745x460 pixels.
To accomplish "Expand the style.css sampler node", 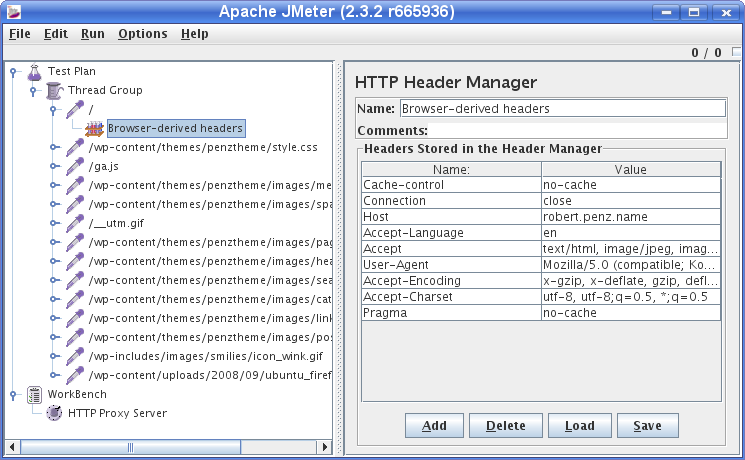I will [55, 147].
